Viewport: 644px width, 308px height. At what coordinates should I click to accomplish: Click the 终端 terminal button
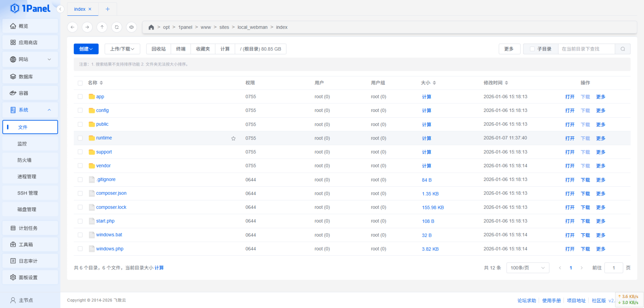point(181,49)
